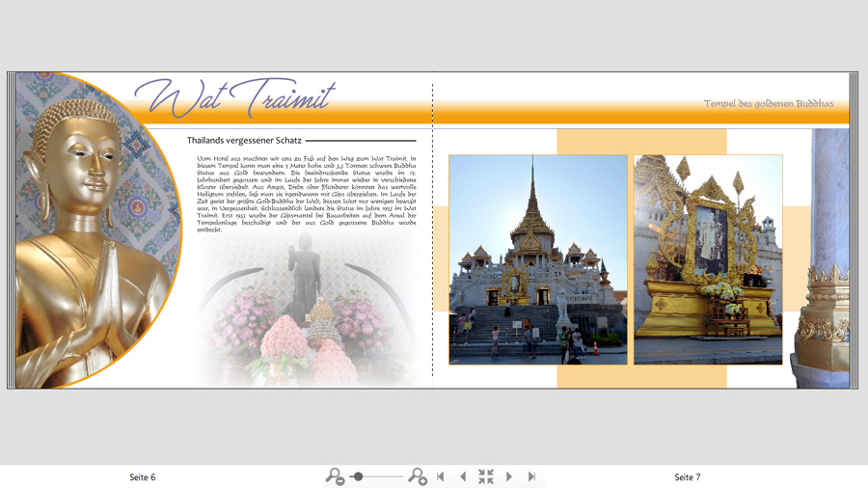868x488 pixels.
Task: Click the Seite 6 page label
Action: pos(143,477)
